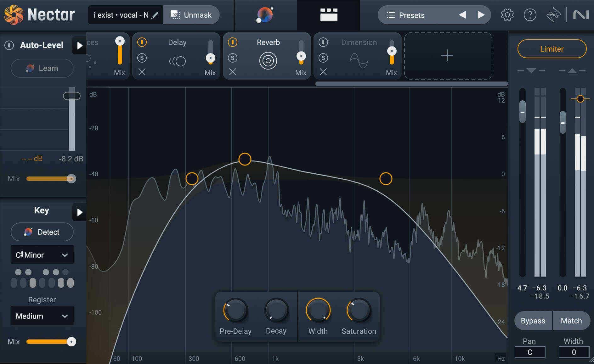Click the Pre-Delay knob
This screenshot has height=364, width=594.
[x=235, y=310]
